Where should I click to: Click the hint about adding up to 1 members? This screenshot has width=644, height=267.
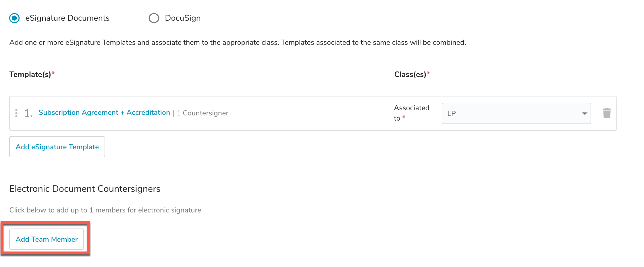point(105,210)
